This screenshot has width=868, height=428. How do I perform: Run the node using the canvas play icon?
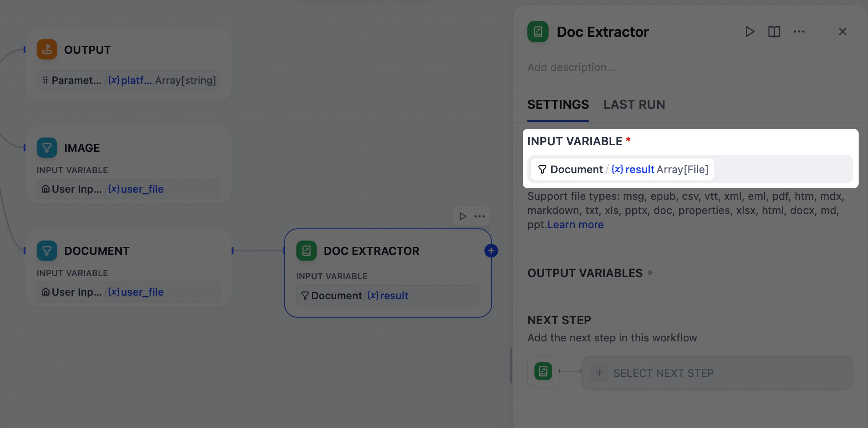pos(462,216)
